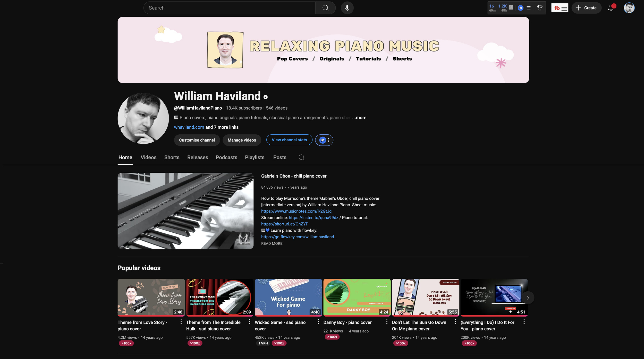Open "Danny Boy - piano cover" title
Image resolution: width=644 pixels, height=359 pixels.
348,322
